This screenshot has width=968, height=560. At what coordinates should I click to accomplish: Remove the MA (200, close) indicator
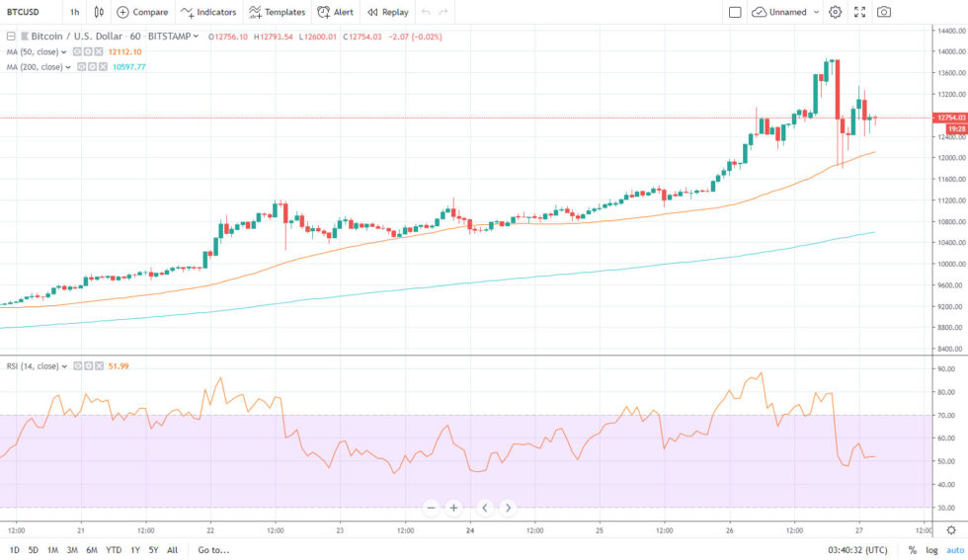(103, 67)
